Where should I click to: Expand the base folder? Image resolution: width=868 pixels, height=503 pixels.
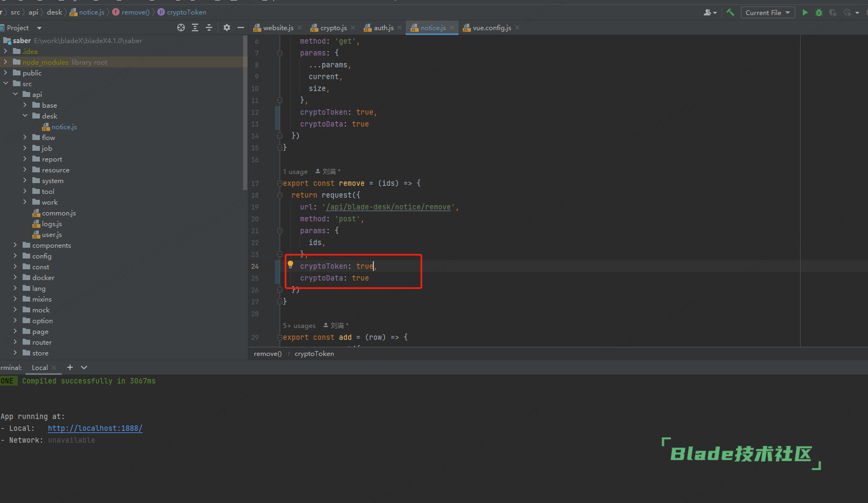click(25, 105)
